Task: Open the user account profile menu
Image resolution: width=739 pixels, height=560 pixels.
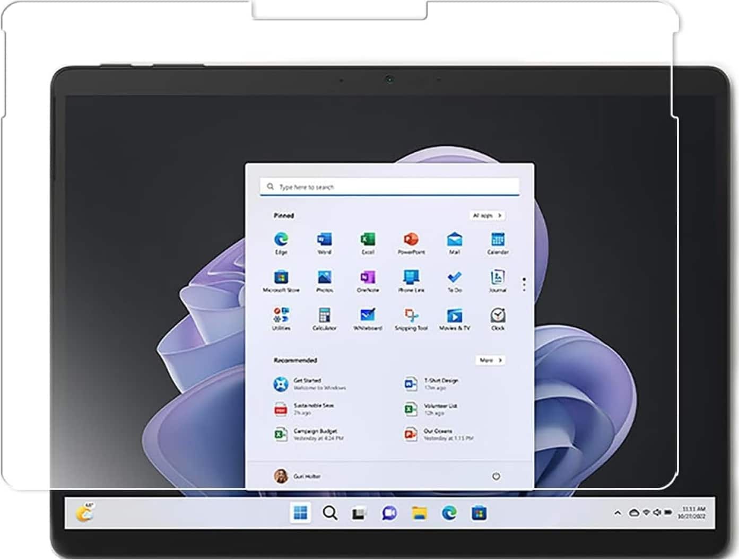Action: (x=297, y=476)
